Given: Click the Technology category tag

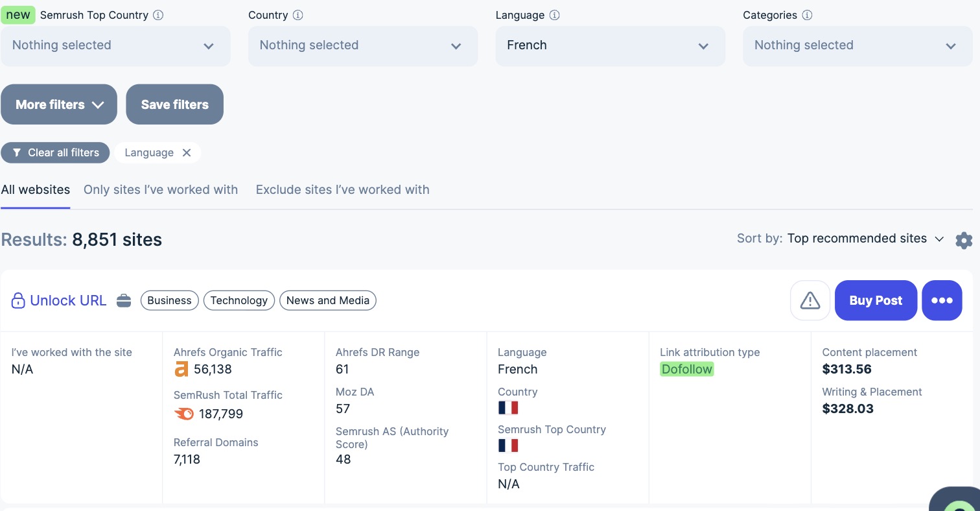Looking at the screenshot, I should (239, 300).
